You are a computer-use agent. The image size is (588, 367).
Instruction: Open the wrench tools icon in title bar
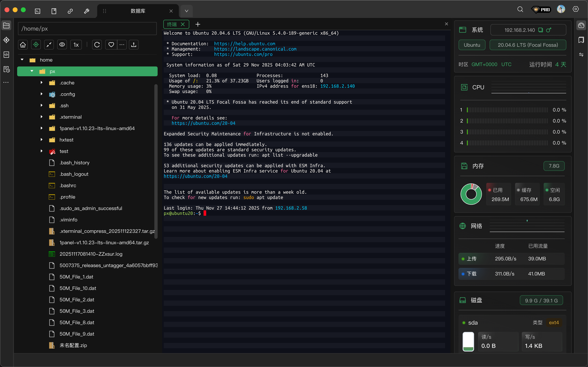click(x=87, y=11)
